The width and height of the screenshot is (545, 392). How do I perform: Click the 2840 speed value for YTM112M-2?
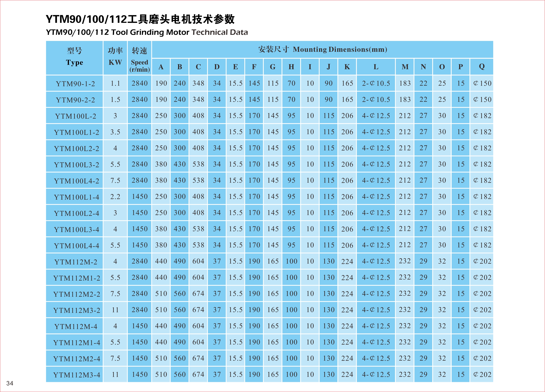pyautogui.click(x=140, y=261)
